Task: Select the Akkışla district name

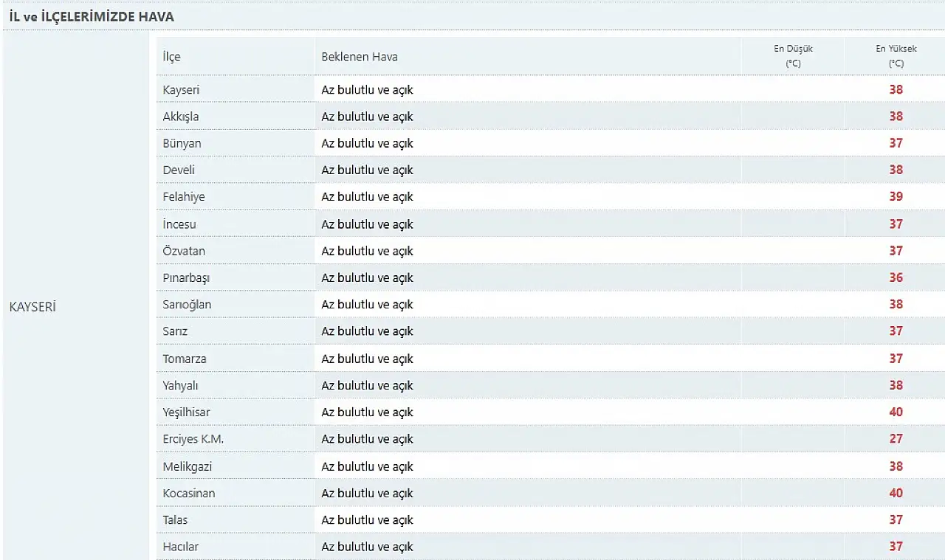Action: tap(181, 116)
